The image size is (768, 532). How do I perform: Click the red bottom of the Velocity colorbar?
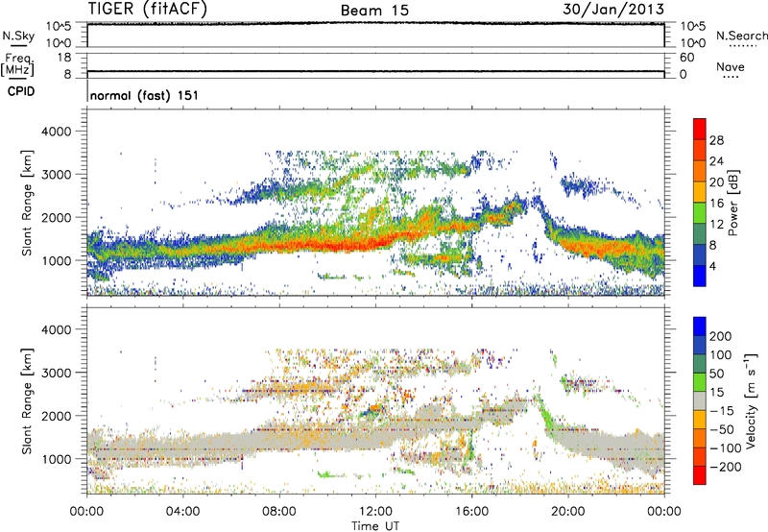[x=700, y=475]
